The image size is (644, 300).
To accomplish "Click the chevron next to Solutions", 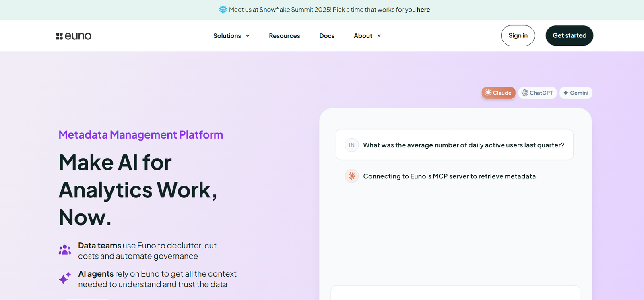I will tap(248, 36).
